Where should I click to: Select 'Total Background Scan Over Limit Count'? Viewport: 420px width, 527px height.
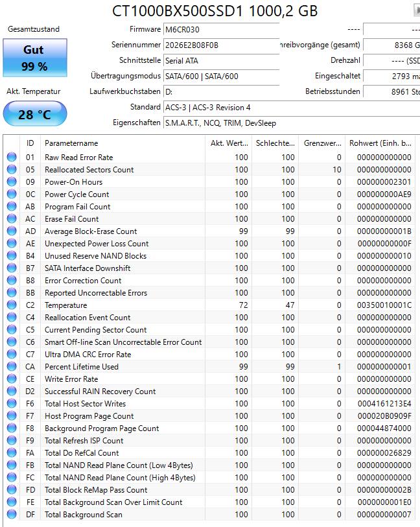pos(113,502)
